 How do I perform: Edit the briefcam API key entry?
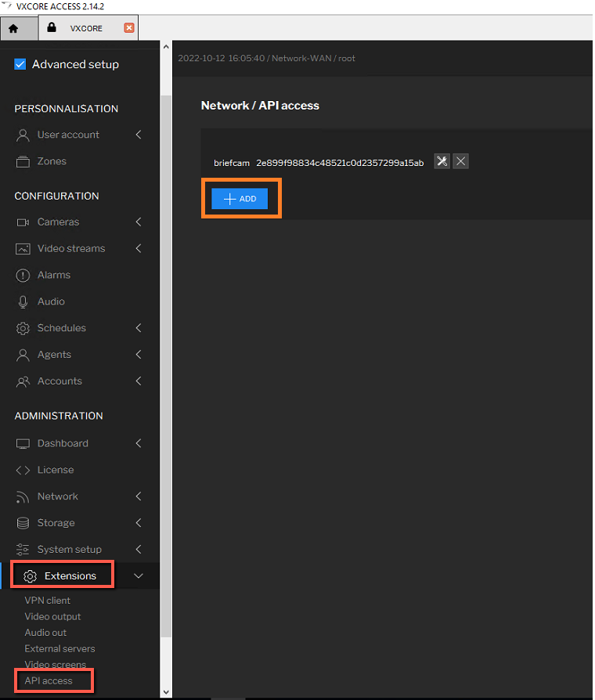coord(442,161)
